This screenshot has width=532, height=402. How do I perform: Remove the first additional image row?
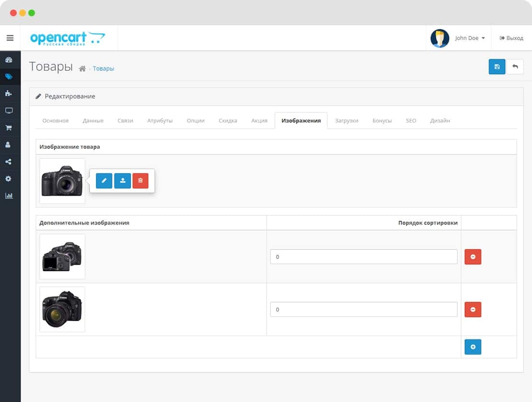(x=473, y=257)
